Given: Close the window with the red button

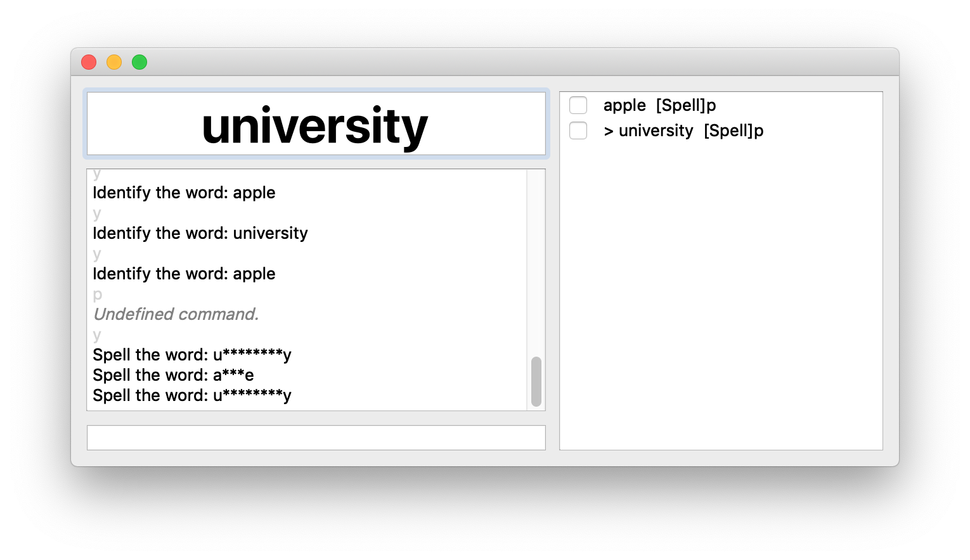Looking at the screenshot, I should click(x=89, y=62).
